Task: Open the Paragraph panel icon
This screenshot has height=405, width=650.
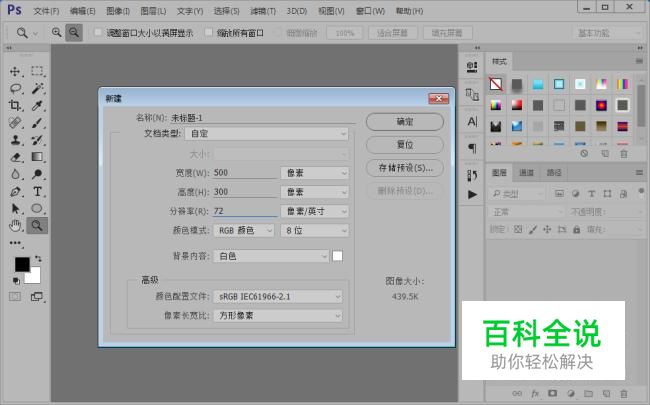Action: click(x=472, y=148)
